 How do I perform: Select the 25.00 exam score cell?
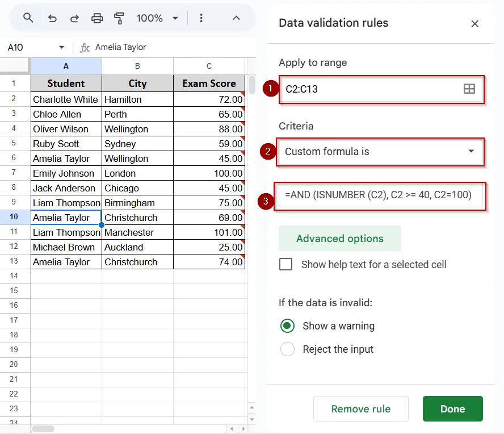click(x=209, y=248)
